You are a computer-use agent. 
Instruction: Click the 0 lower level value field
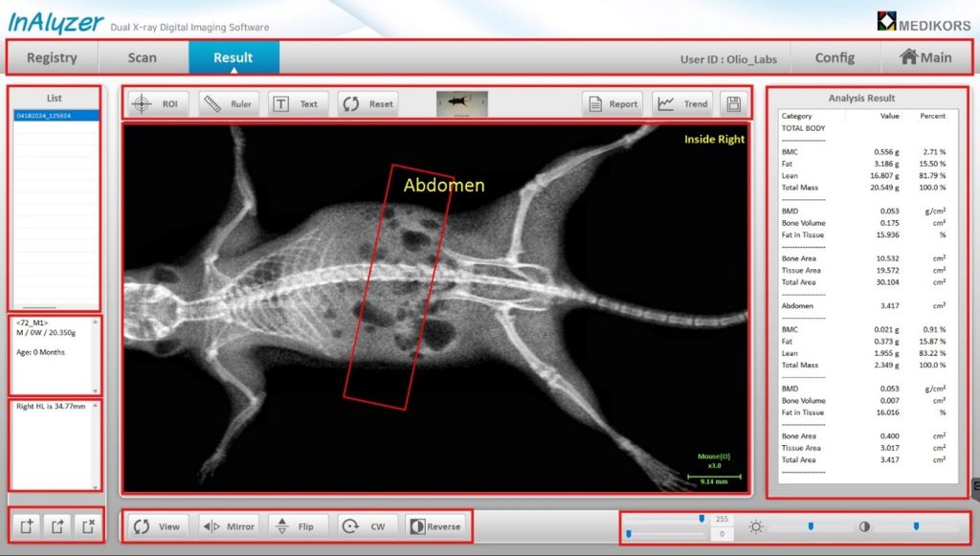tap(722, 534)
